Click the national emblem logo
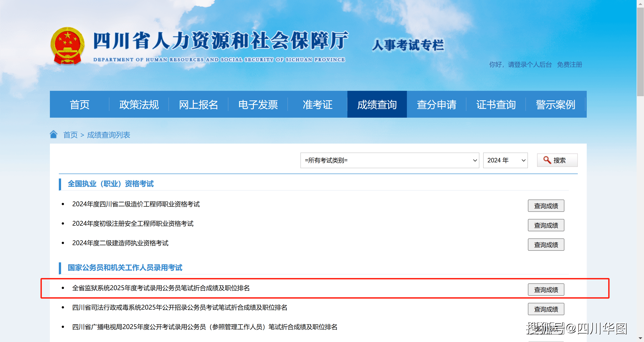The height and width of the screenshot is (342, 644). pyautogui.click(x=68, y=46)
